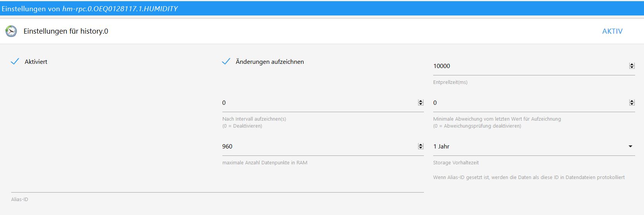Decrease Minimale Abweichung spinner value

632,104
